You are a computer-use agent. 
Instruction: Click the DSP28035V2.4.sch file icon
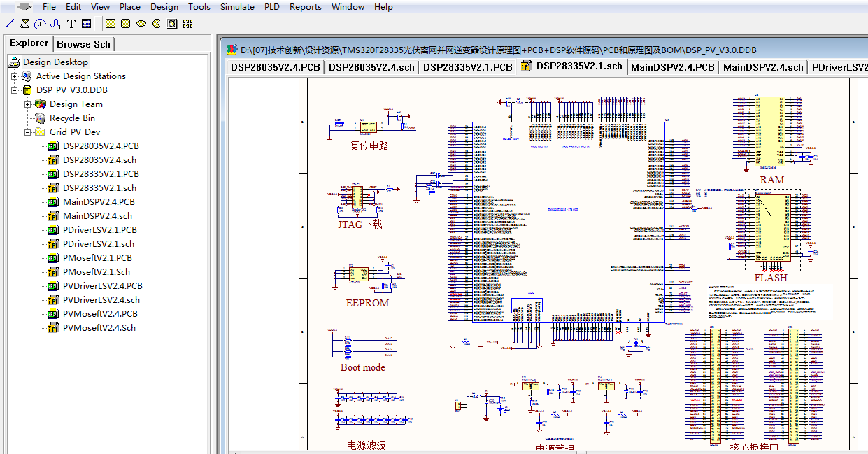54,159
